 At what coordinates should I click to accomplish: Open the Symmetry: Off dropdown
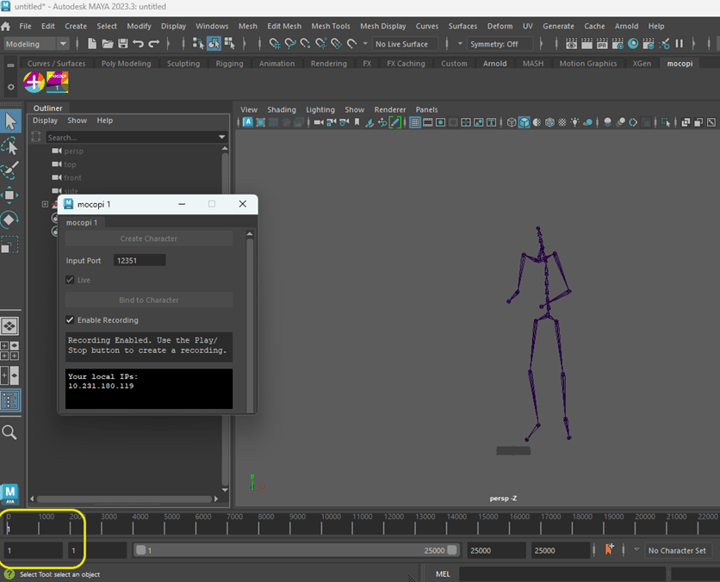[500, 44]
